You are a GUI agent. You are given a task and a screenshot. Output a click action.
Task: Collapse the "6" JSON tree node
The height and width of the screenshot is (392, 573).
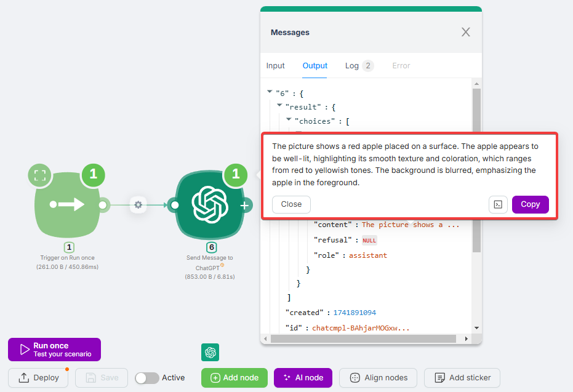[270, 92]
